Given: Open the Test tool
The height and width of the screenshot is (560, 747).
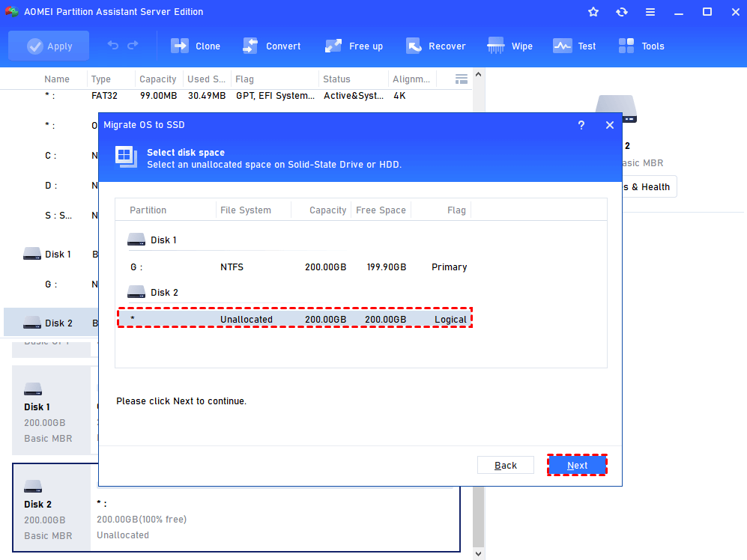Looking at the screenshot, I should (x=575, y=46).
